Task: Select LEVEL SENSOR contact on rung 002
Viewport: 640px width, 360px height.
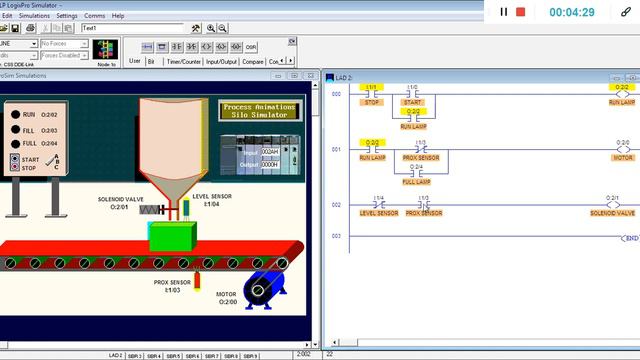Action: click(x=379, y=205)
